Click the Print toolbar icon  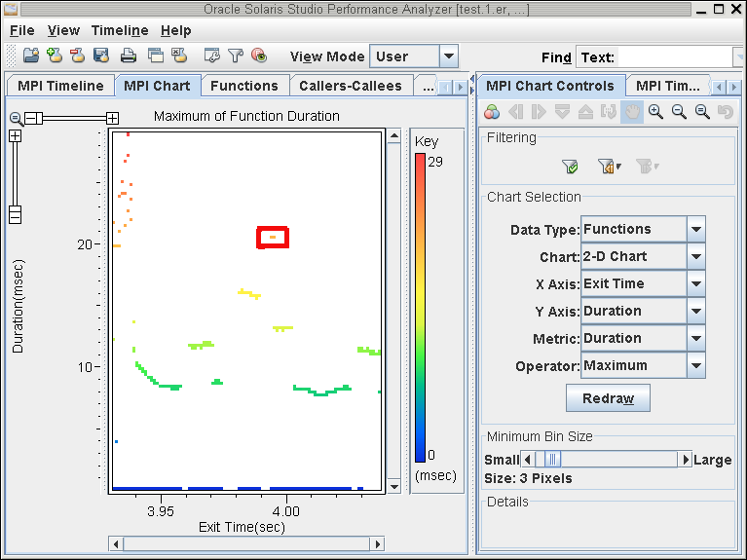(129, 56)
